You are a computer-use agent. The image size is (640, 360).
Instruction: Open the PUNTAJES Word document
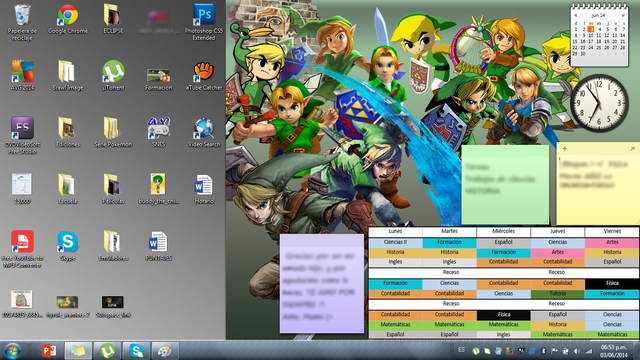(158, 246)
